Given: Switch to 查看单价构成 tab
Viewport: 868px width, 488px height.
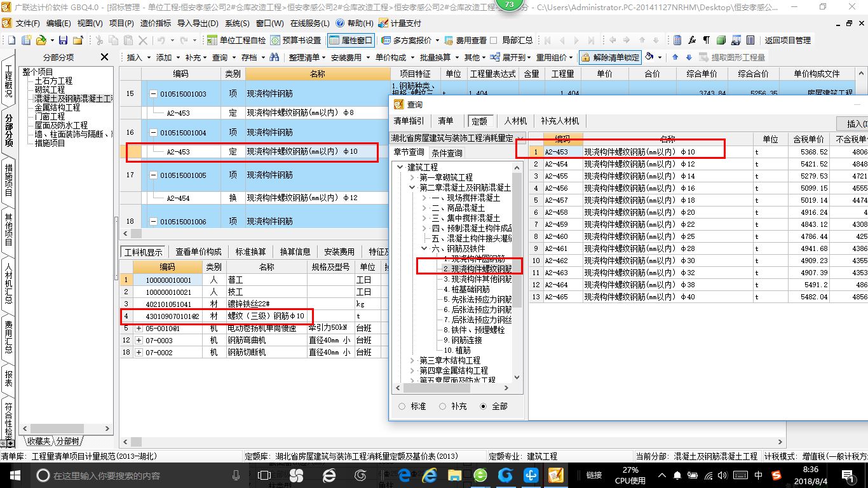Looking at the screenshot, I should click(x=199, y=252).
